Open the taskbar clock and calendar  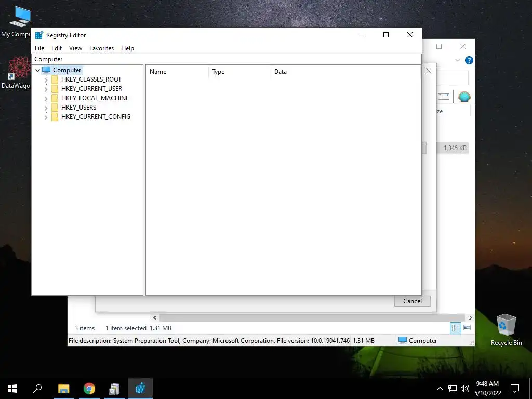pos(487,389)
